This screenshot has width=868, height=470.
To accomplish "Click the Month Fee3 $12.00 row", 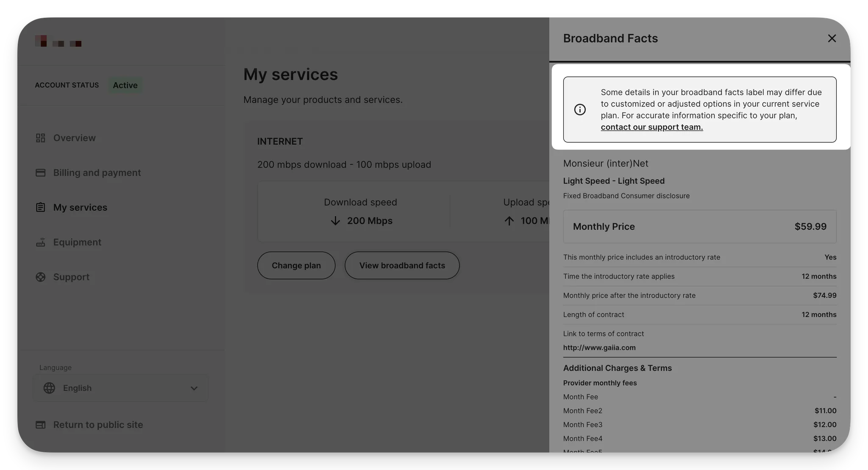I will point(700,425).
